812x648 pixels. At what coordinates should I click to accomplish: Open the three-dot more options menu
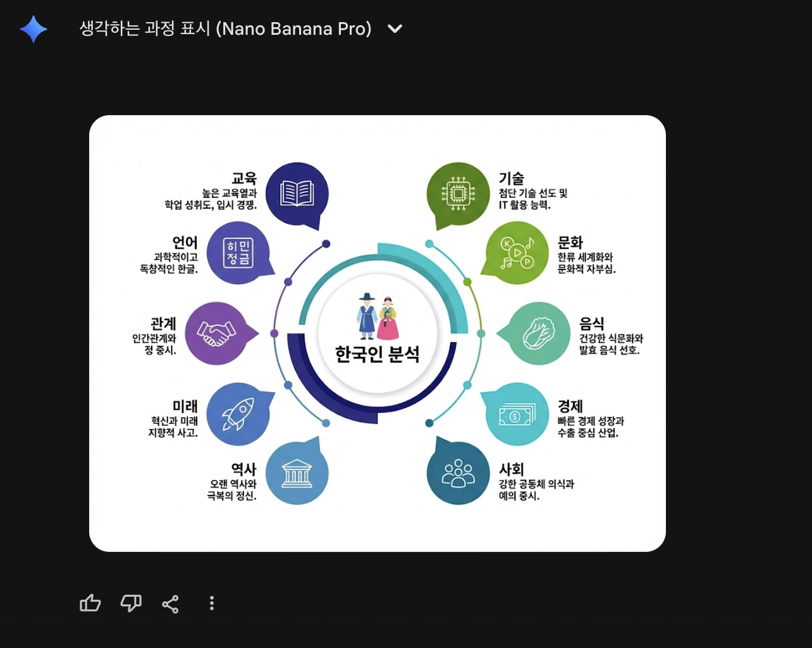pos(211,603)
